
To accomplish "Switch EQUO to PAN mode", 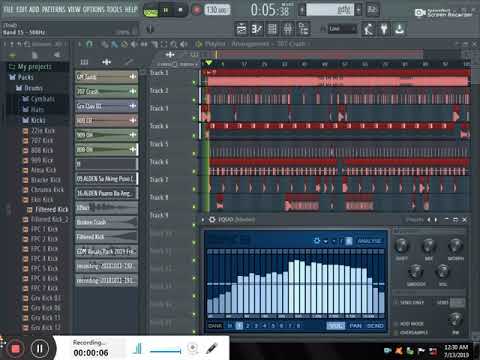I will tap(355, 326).
